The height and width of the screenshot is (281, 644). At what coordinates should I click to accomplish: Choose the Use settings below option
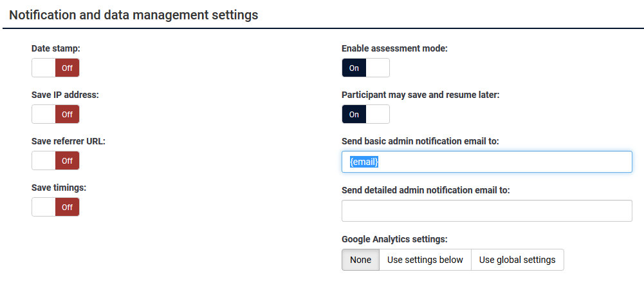tap(425, 260)
